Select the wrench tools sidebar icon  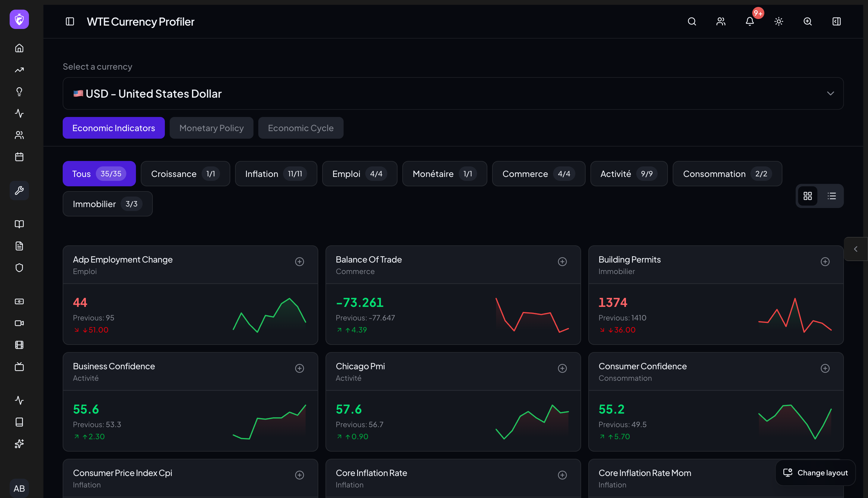19,190
